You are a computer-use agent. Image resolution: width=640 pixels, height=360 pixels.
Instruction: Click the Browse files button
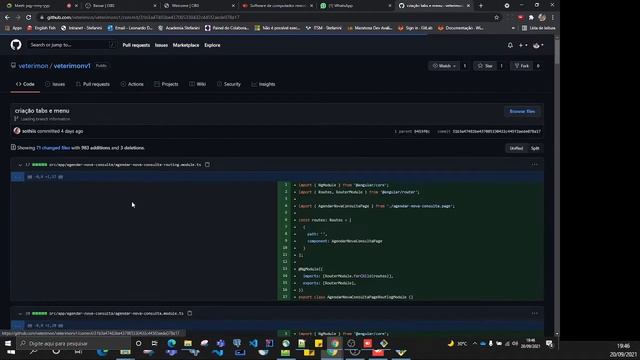coord(522,111)
